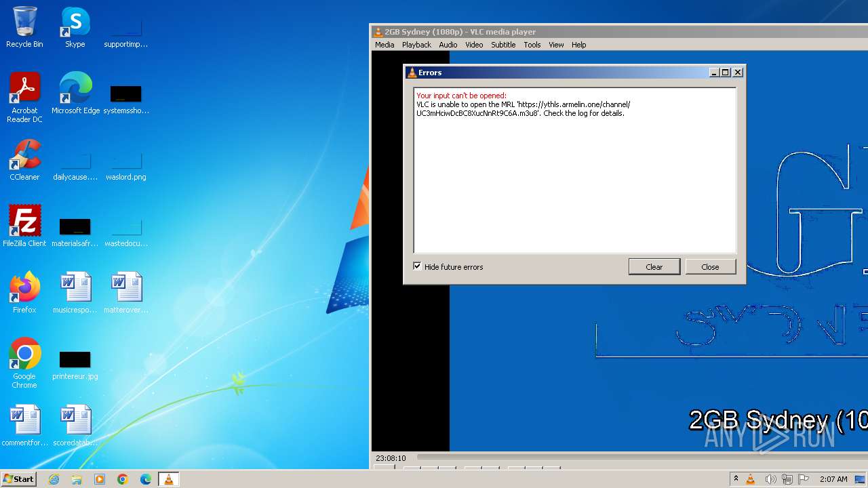Click the taskbar clock showing 2:07 AM
Screen dimensions: 868x488
point(833,479)
